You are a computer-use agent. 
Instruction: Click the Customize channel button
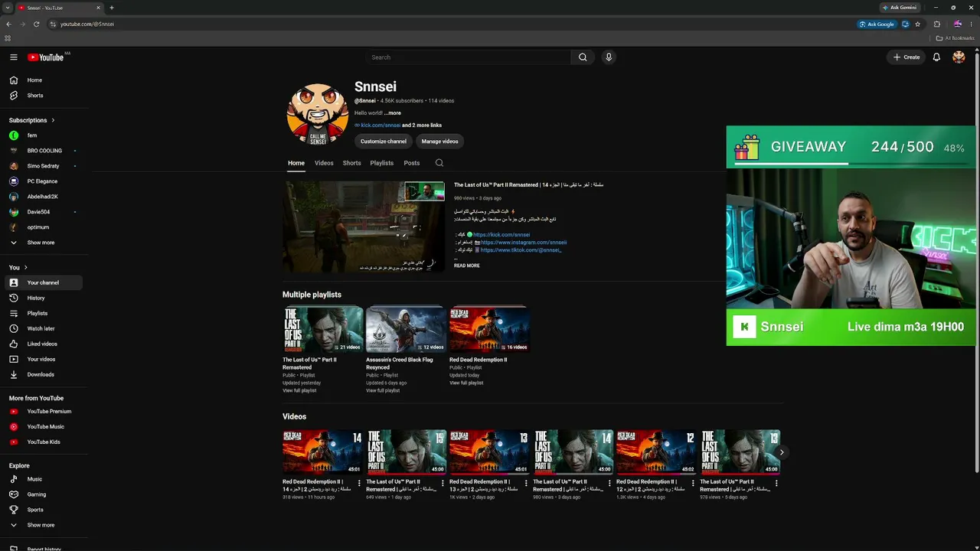tap(384, 142)
